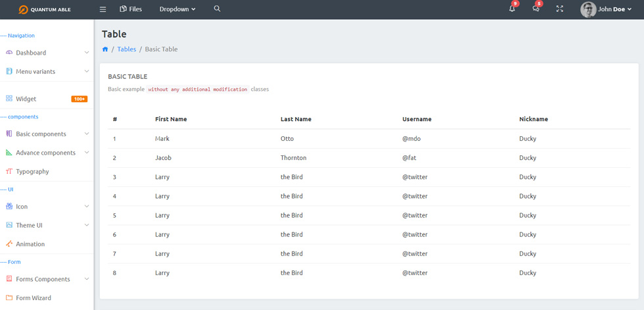The width and height of the screenshot is (644, 310).
Task: Click the Username column header
Action: [x=417, y=119]
